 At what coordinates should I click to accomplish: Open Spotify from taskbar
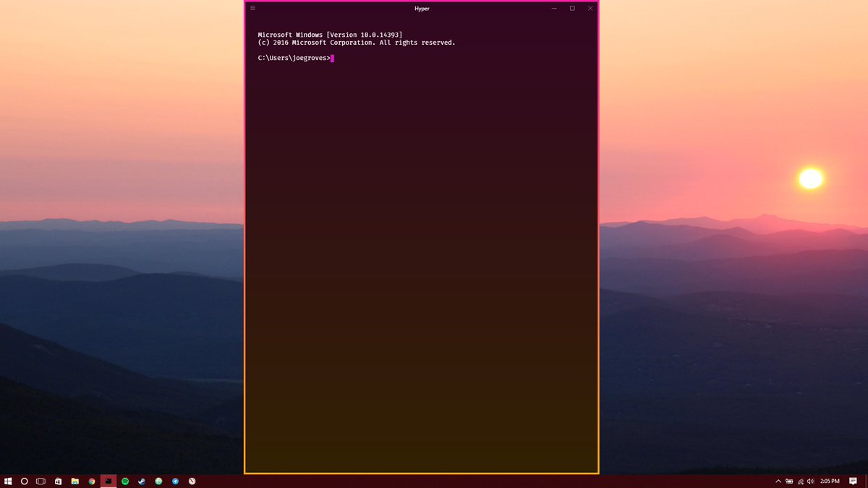[125, 481]
